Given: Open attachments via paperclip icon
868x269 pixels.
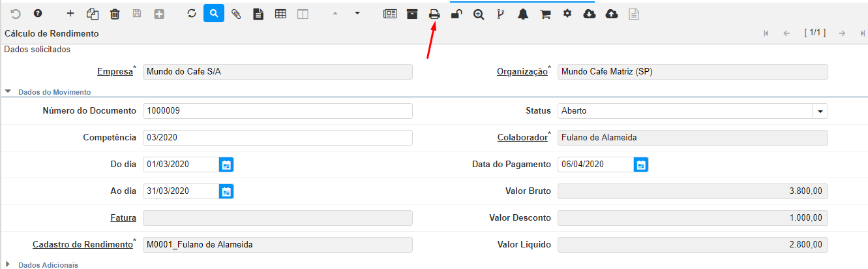Looking at the screenshot, I should 236,13.
